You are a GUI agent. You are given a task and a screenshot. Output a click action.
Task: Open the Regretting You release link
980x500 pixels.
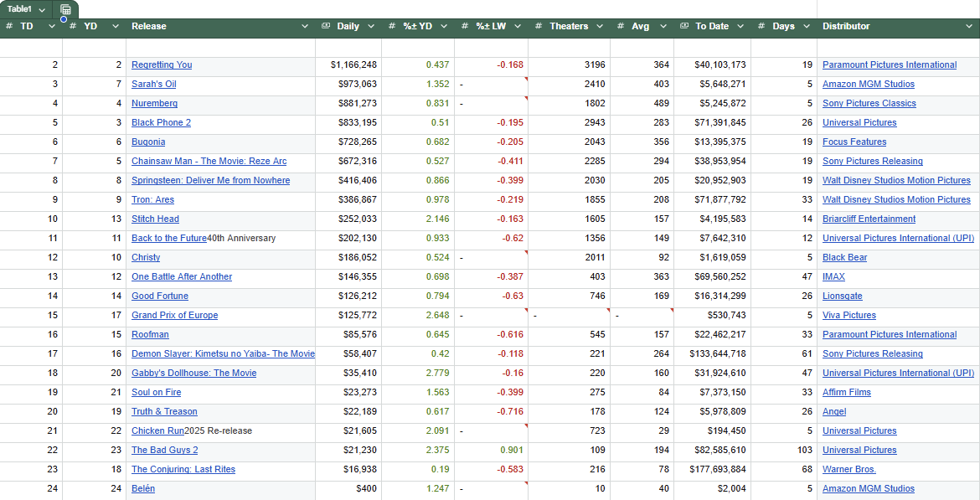pos(162,65)
